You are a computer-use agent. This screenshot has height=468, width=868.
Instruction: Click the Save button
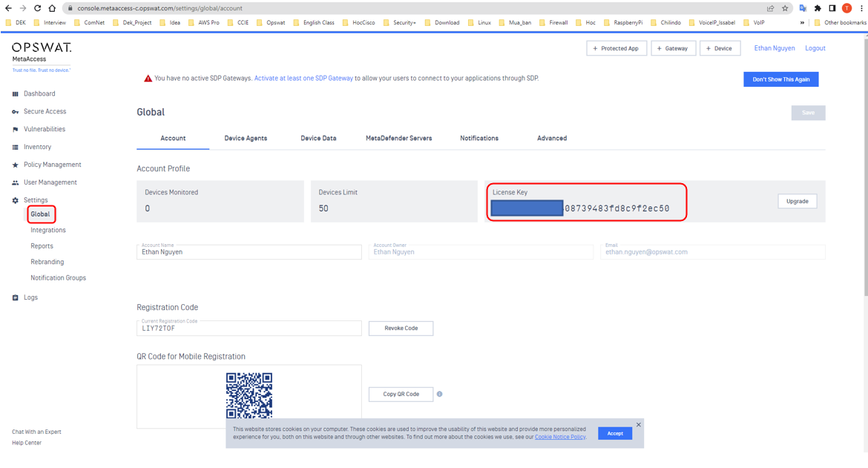point(808,113)
